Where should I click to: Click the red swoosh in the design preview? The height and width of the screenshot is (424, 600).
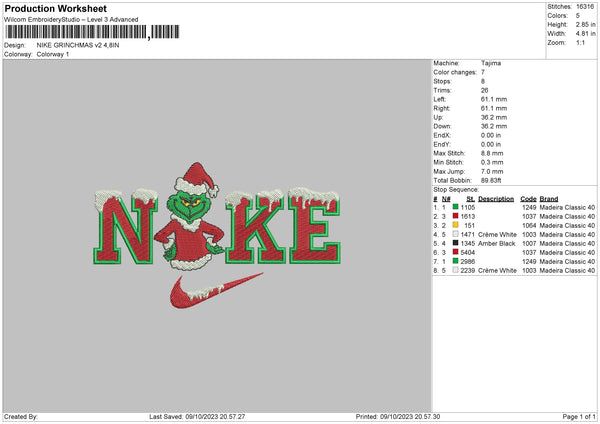(216, 290)
